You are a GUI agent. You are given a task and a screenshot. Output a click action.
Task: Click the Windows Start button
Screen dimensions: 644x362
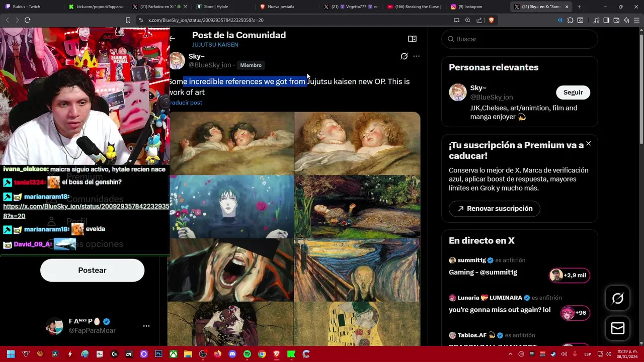click(11, 354)
